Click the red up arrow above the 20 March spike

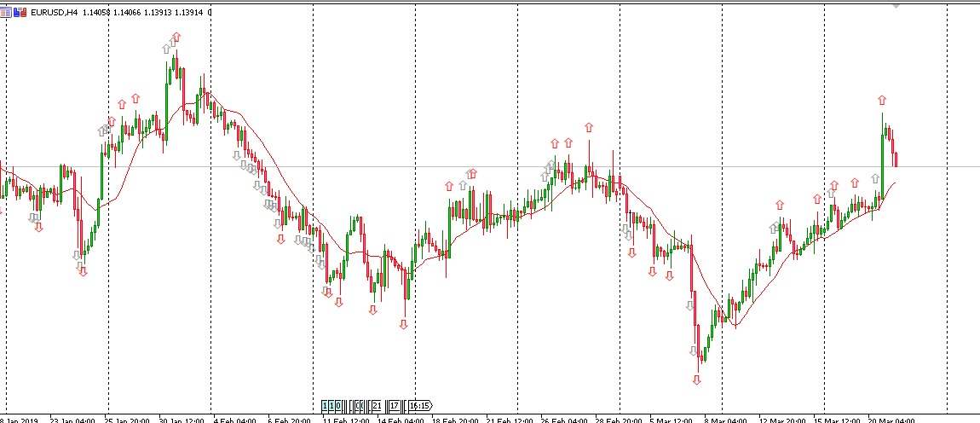[882, 100]
